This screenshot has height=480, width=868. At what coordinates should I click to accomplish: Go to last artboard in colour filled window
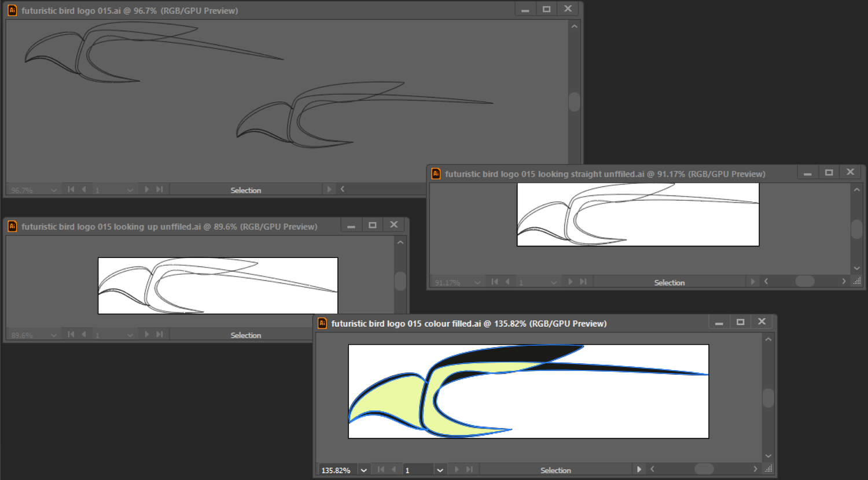click(469, 470)
